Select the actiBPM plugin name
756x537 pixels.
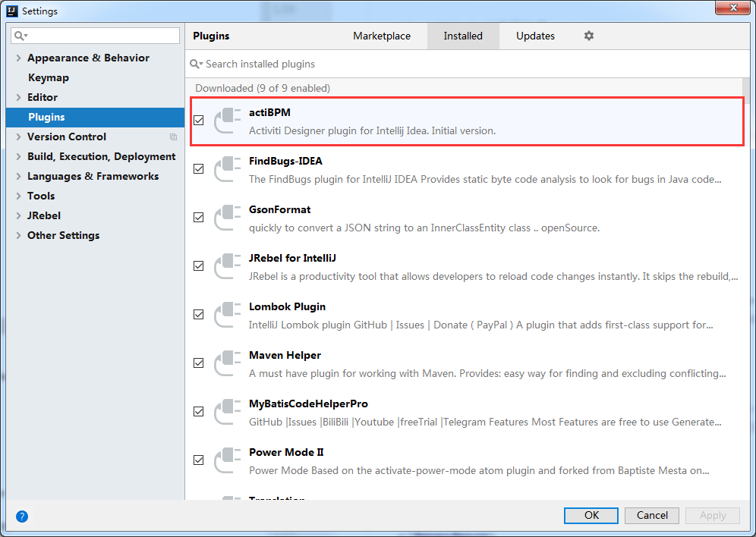[x=269, y=112]
